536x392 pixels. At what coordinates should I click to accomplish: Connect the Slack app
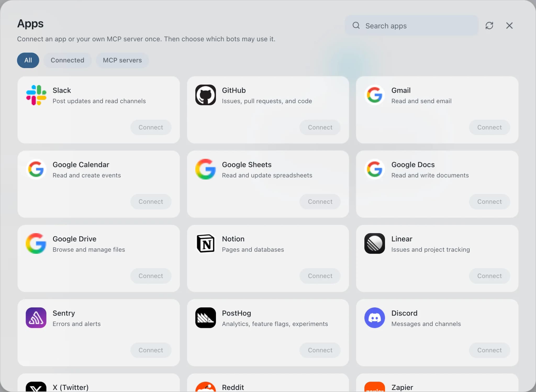point(151,127)
